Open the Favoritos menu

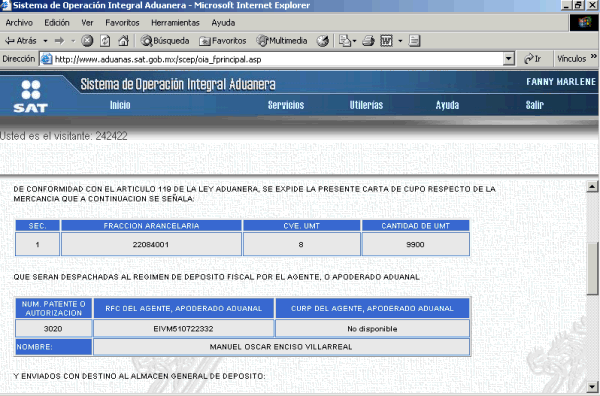tap(122, 23)
